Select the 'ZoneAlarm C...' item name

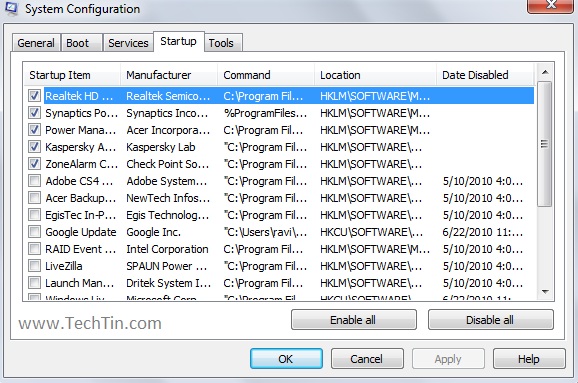[x=81, y=164]
